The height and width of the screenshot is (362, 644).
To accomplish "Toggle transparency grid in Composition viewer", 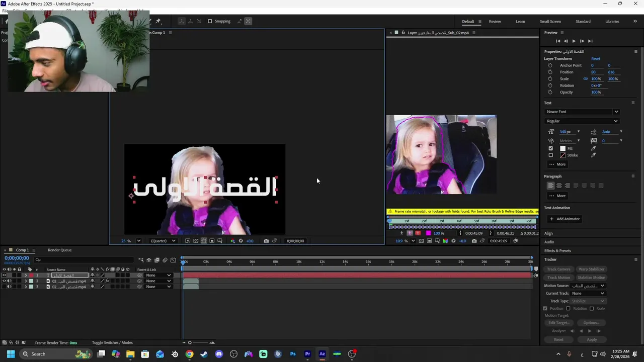I will tap(196, 241).
